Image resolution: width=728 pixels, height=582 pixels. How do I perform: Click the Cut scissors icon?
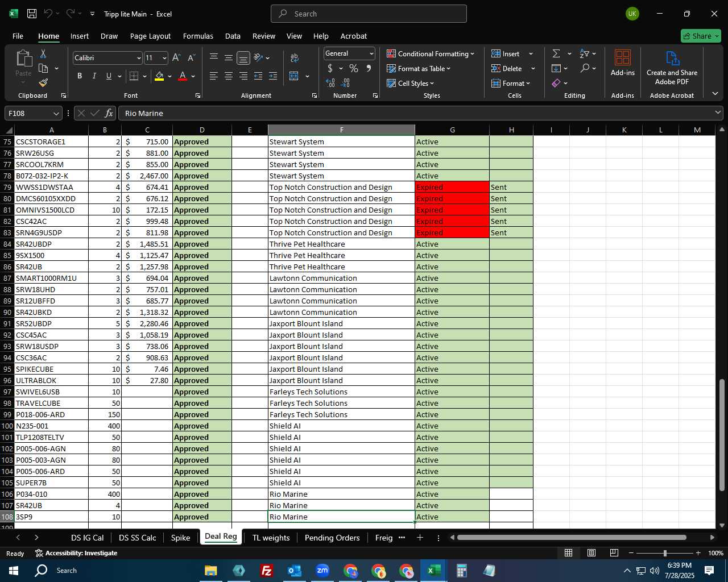[x=43, y=53]
